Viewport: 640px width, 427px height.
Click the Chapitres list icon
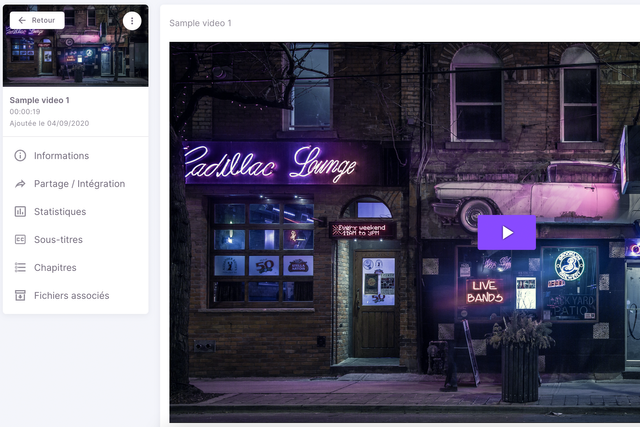[20, 267]
